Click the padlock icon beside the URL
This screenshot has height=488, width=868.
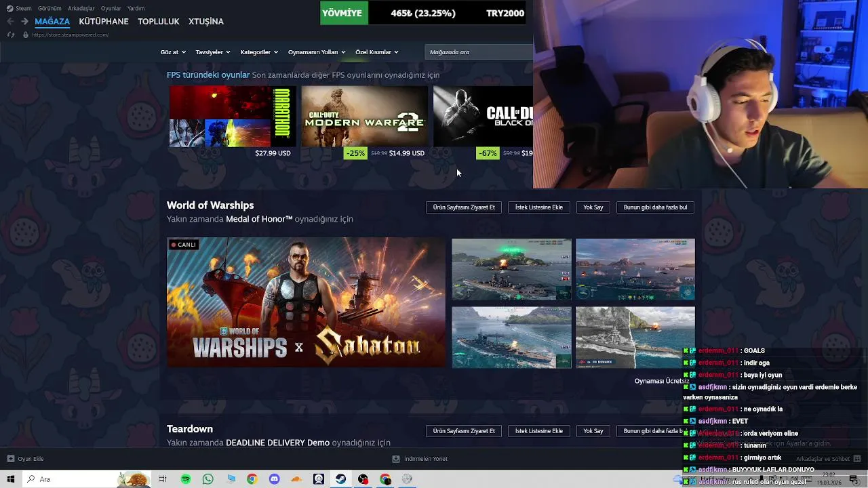point(26,35)
